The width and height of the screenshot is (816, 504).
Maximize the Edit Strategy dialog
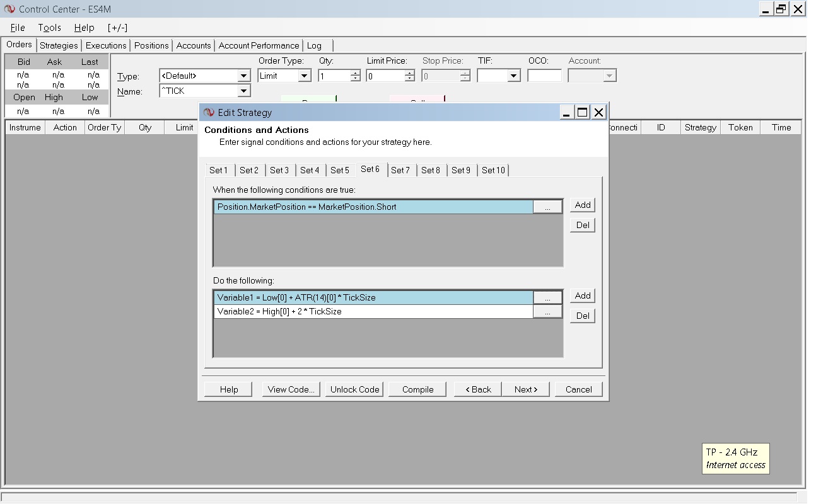tap(583, 112)
